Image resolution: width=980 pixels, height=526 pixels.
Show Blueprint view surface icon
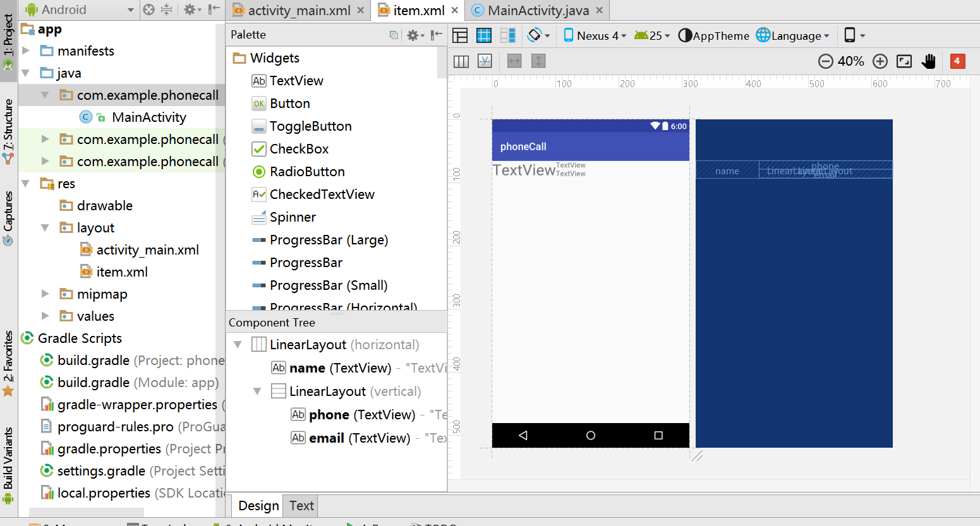[484, 35]
